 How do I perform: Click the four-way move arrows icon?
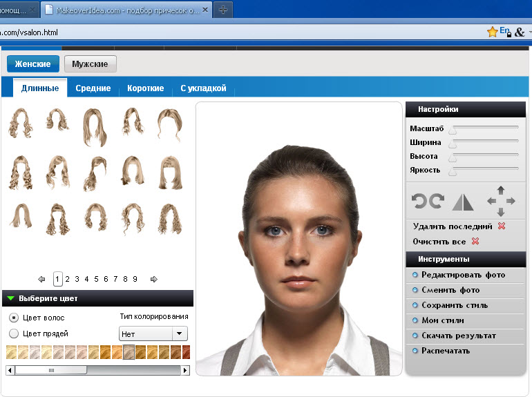501,201
